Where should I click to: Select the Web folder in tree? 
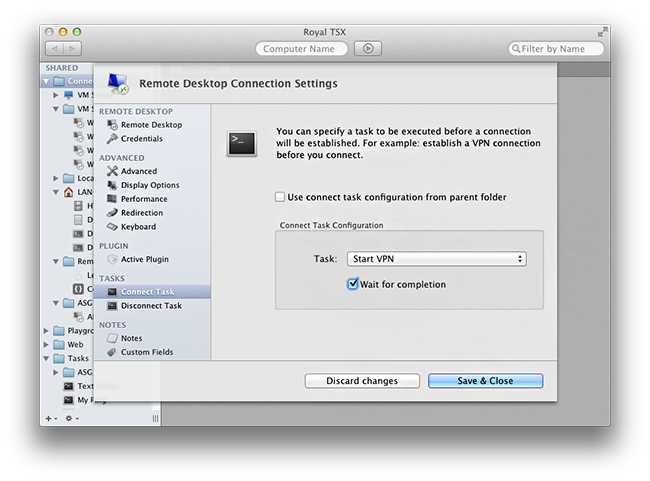69,345
